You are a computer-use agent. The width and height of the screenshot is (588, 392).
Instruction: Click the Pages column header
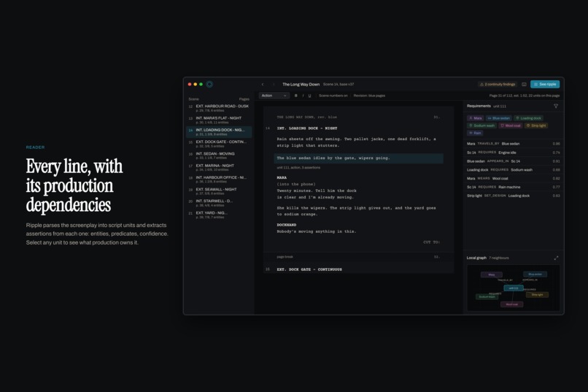[x=244, y=99]
